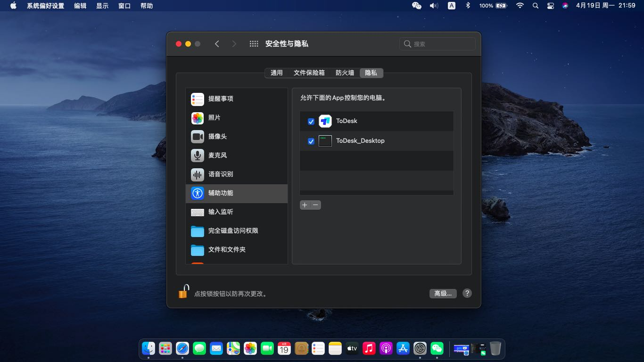
Task: Open the 编辑 menu
Action: 81,6
